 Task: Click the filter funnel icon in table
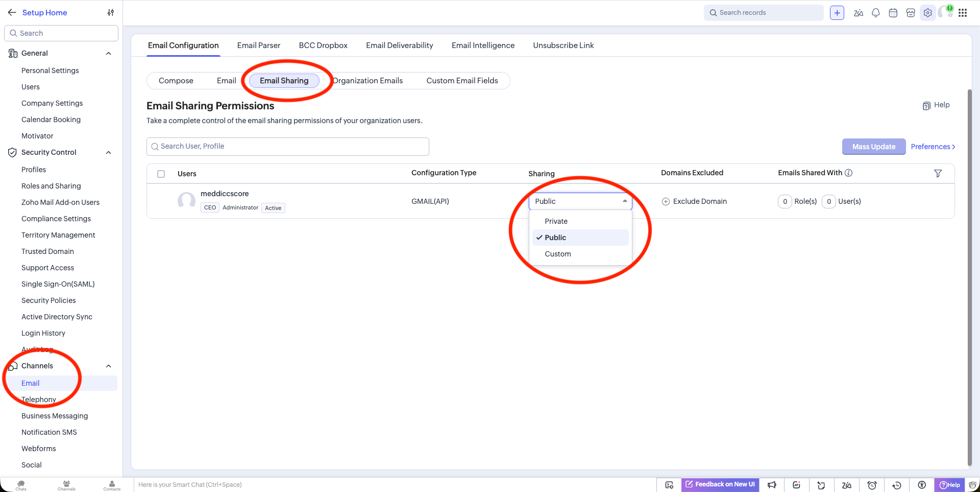point(938,173)
